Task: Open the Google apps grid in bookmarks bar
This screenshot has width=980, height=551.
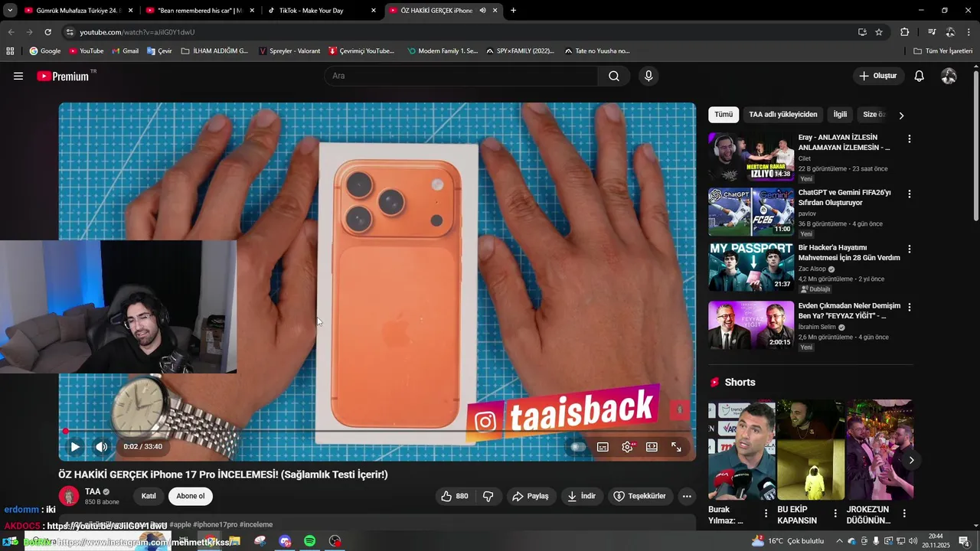Action: (10, 51)
